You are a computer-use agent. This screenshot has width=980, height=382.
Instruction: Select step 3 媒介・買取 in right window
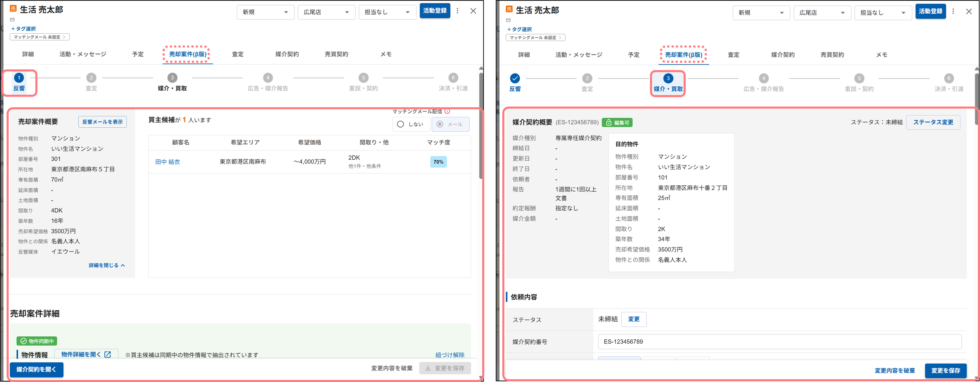(x=668, y=83)
